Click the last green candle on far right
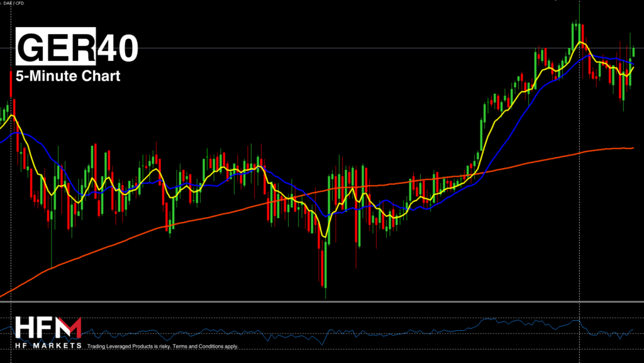 pyautogui.click(x=633, y=52)
